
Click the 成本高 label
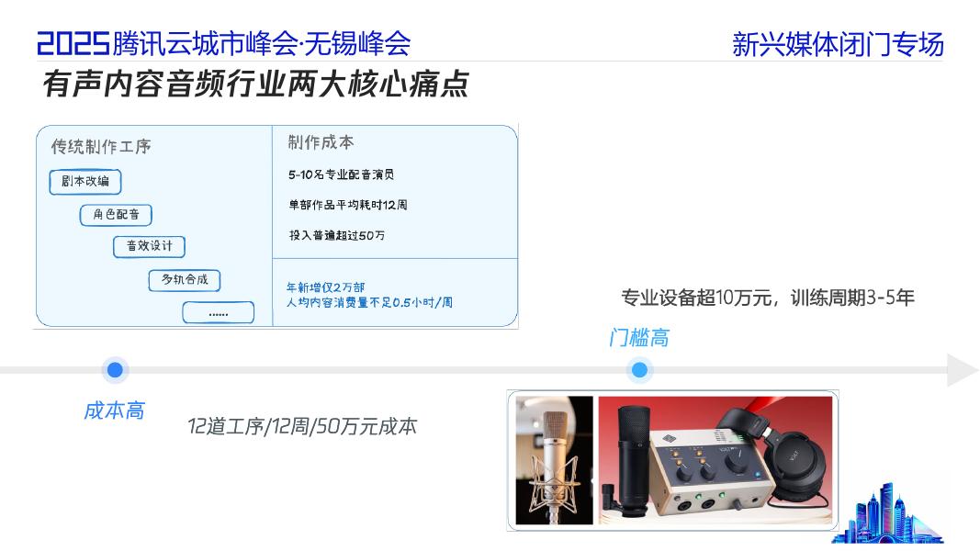115,410
